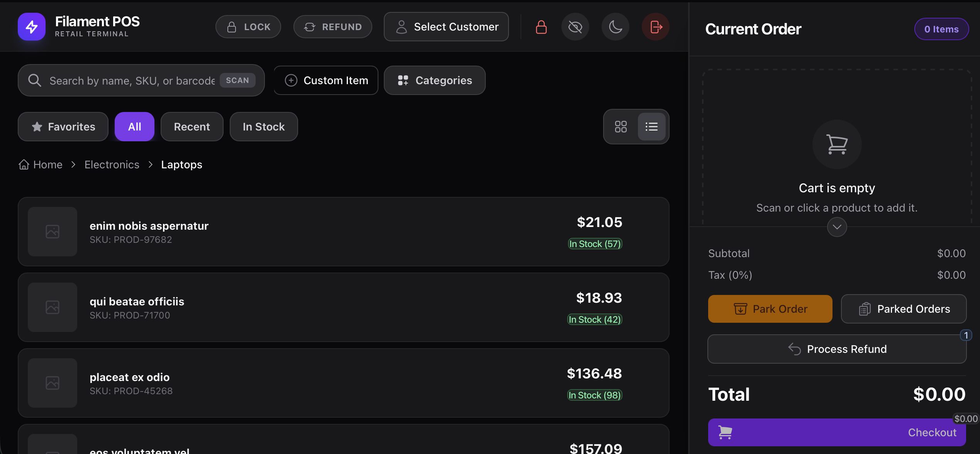Click the search by name or SKU field

(x=131, y=81)
